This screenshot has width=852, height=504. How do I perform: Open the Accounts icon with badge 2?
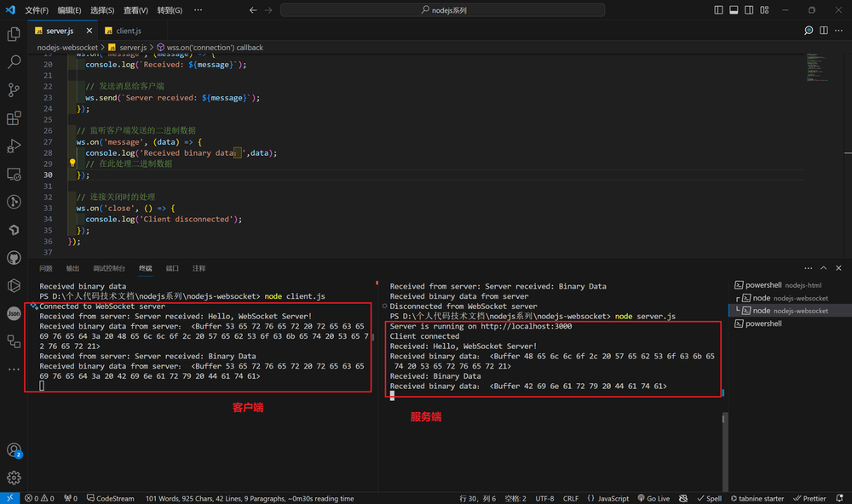click(x=13, y=449)
